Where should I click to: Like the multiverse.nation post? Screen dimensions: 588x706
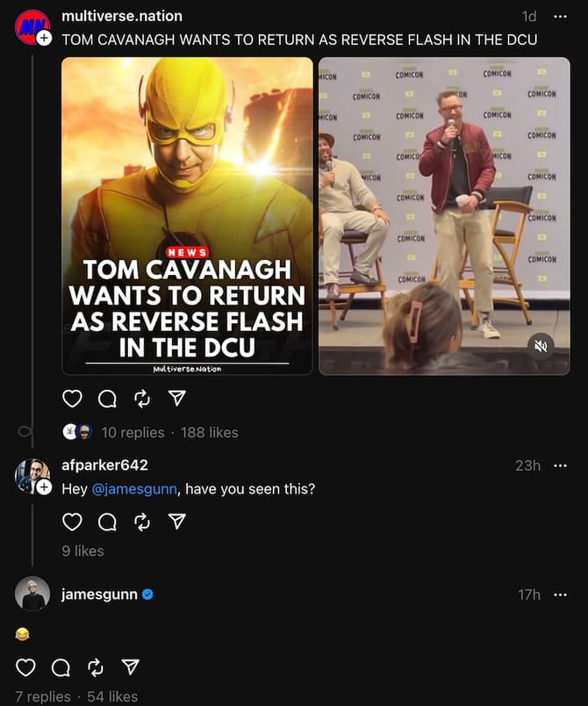coord(72,398)
